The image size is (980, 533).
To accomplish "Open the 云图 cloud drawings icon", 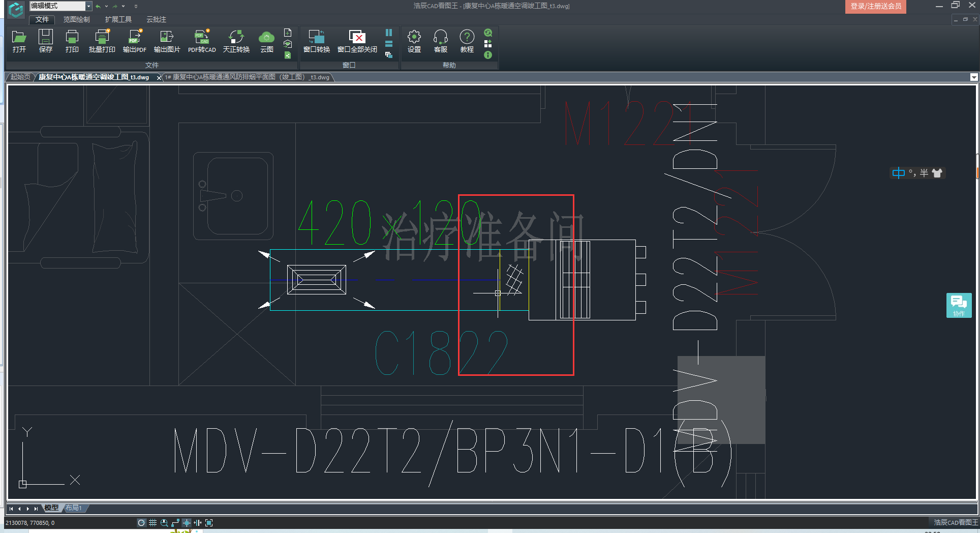I will [267, 41].
